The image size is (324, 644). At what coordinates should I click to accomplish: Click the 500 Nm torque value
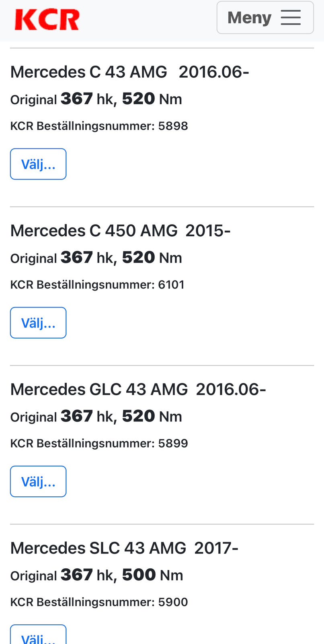point(152,575)
